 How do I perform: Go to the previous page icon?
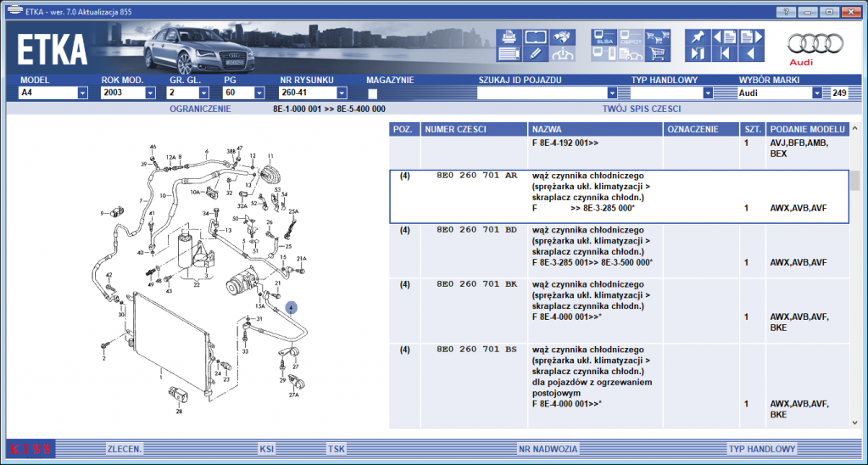click(725, 37)
